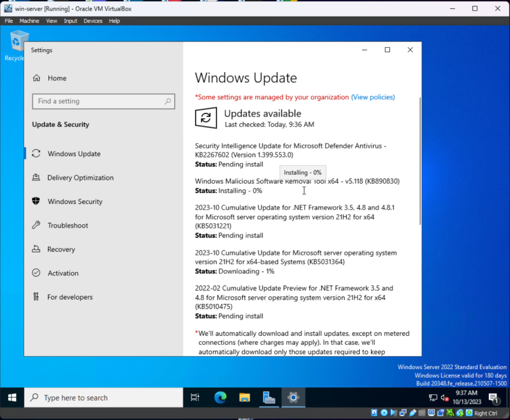The height and width of the screenshot is (420, 510).
Task: Click the Find a setting search box
Action: (x=103, y=101)
